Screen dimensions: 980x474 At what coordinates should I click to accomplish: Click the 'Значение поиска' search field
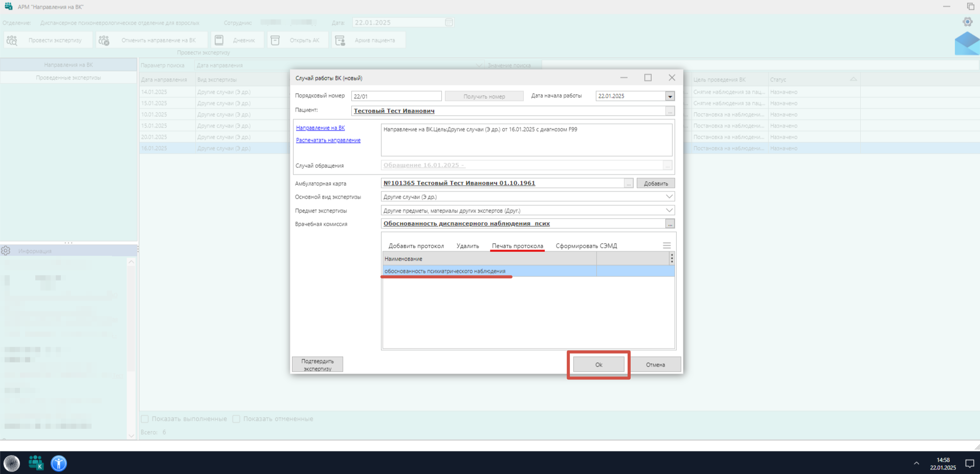click(760, 66)
